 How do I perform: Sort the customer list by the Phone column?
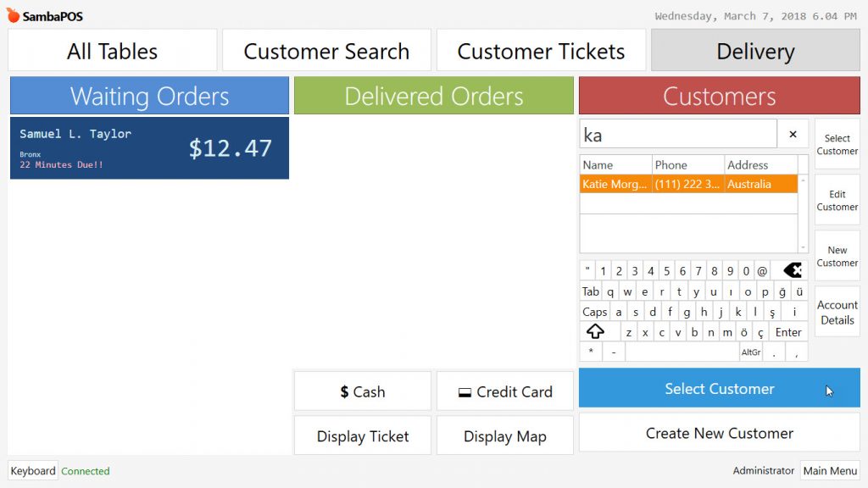point(688,165)
